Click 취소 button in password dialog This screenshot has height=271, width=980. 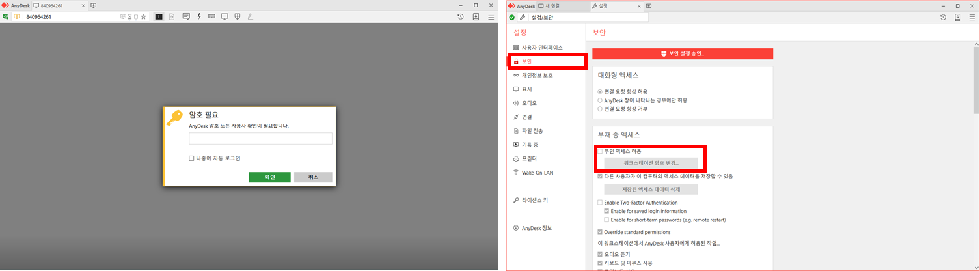pos(313,177)
